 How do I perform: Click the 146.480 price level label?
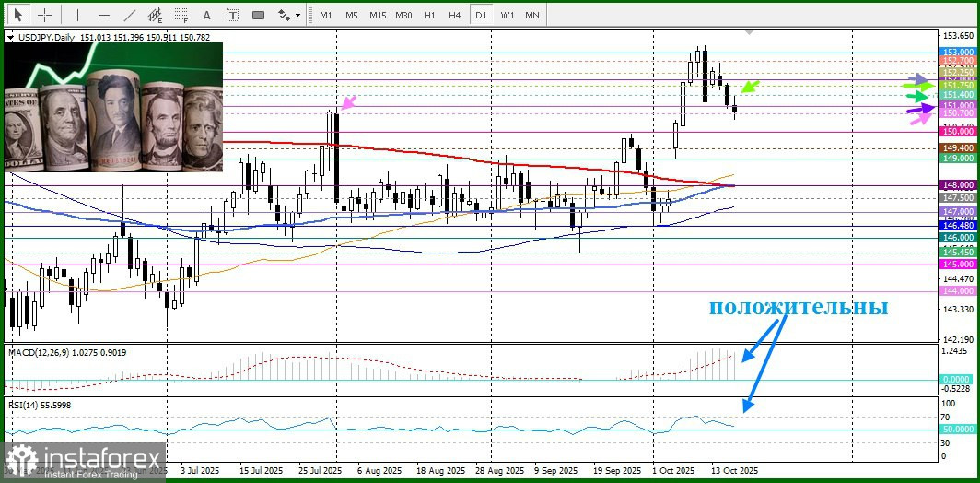[958, 225]
